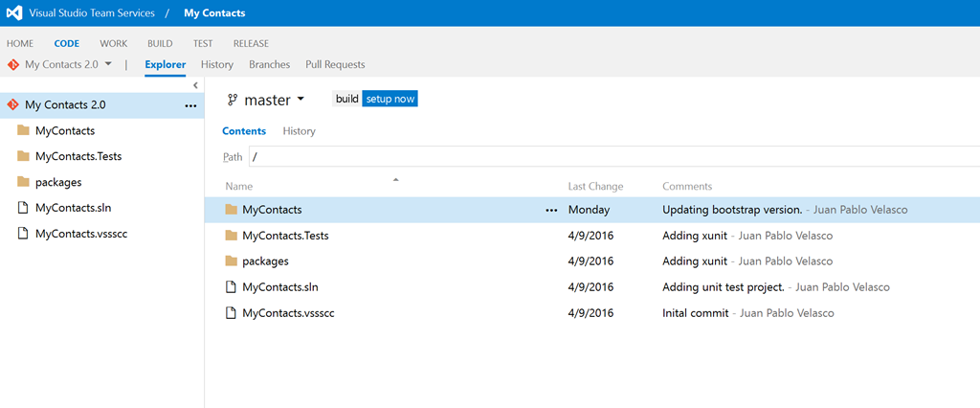This screenshot has height=408, width=980.
Task: Select MyContacts.Tests in left tree
Action: (78, 156)
